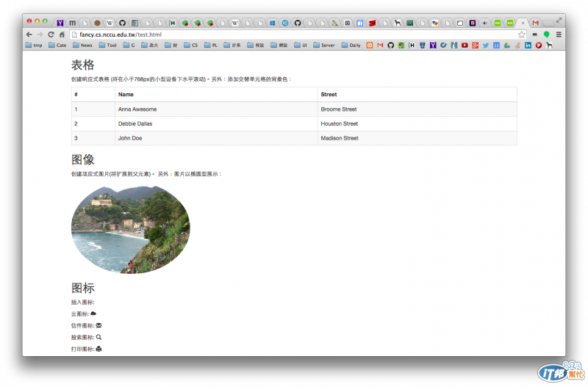Expand the News bookmark folder
Screen dimensions: 588x387
tap(82, 46)
